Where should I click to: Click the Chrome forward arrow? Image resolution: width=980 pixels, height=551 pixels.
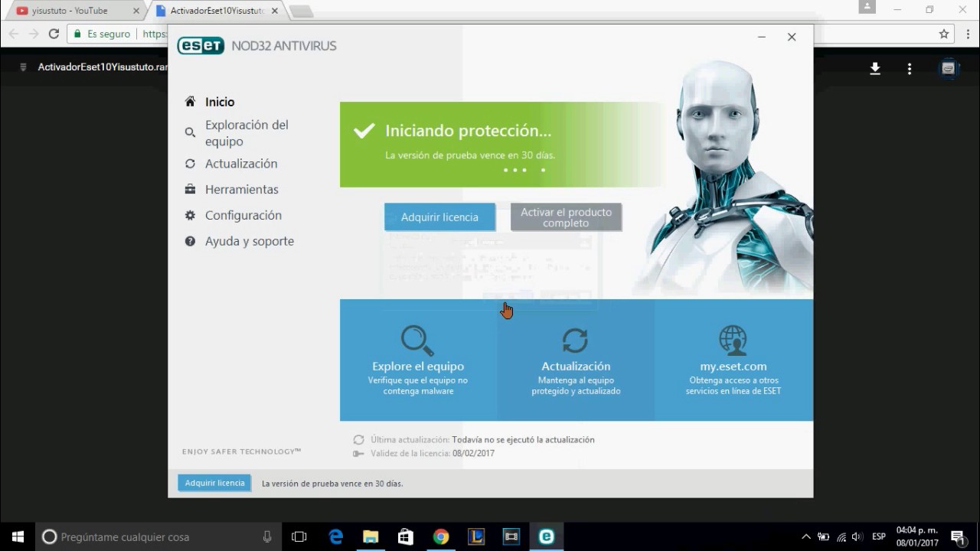[34, 34]
